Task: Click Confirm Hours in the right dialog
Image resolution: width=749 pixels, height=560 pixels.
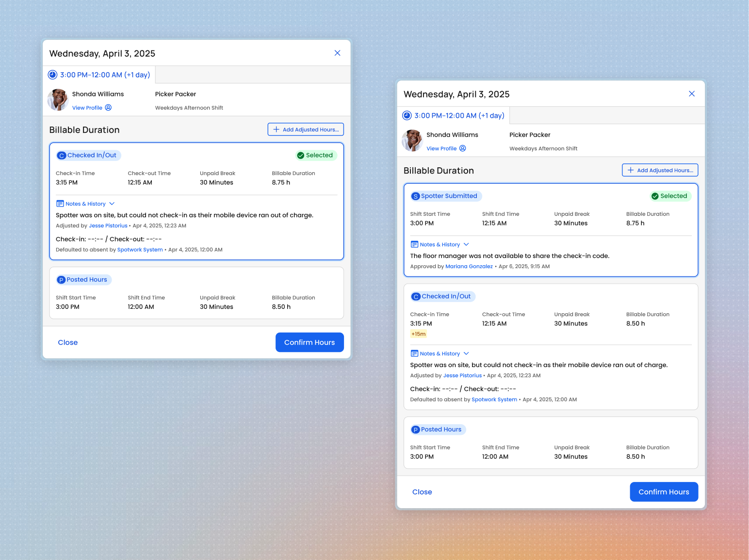Action: tap(664, 492)
